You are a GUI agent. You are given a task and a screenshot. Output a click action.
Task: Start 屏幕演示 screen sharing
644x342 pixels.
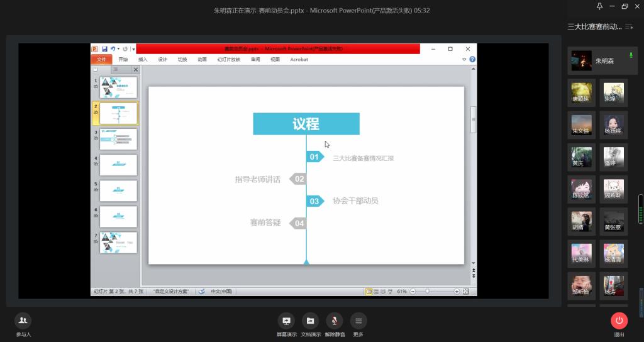pyautogui.click(x=286, y=321)
